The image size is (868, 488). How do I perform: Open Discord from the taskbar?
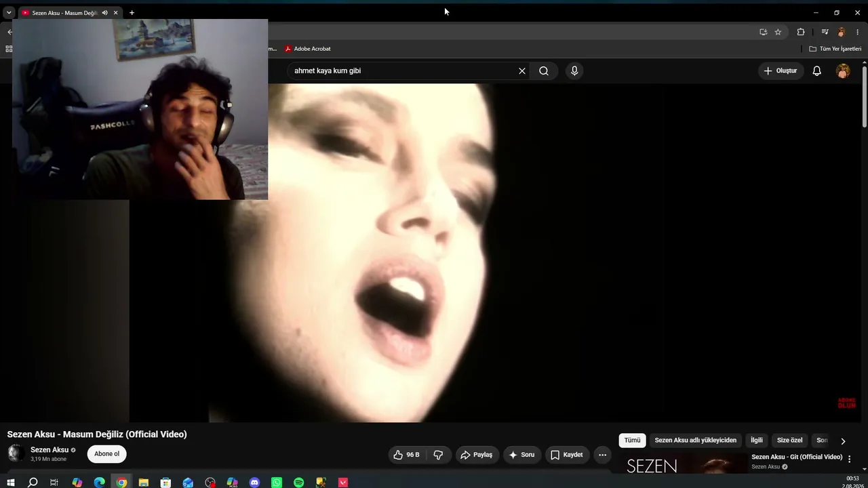pyautogui.click(x=254, y=483)
